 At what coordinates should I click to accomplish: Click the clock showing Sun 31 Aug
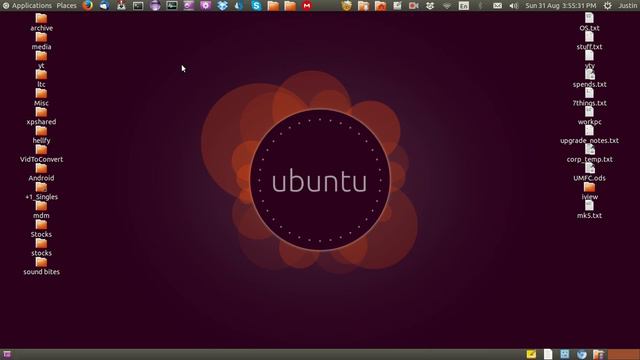coord(560,6)
